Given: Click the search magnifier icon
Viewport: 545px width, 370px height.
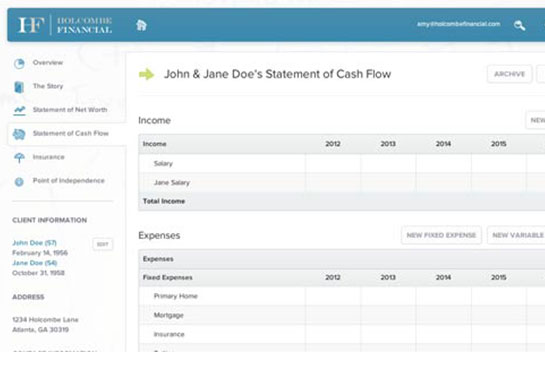Looking at the screenshot, I should 519,25.
